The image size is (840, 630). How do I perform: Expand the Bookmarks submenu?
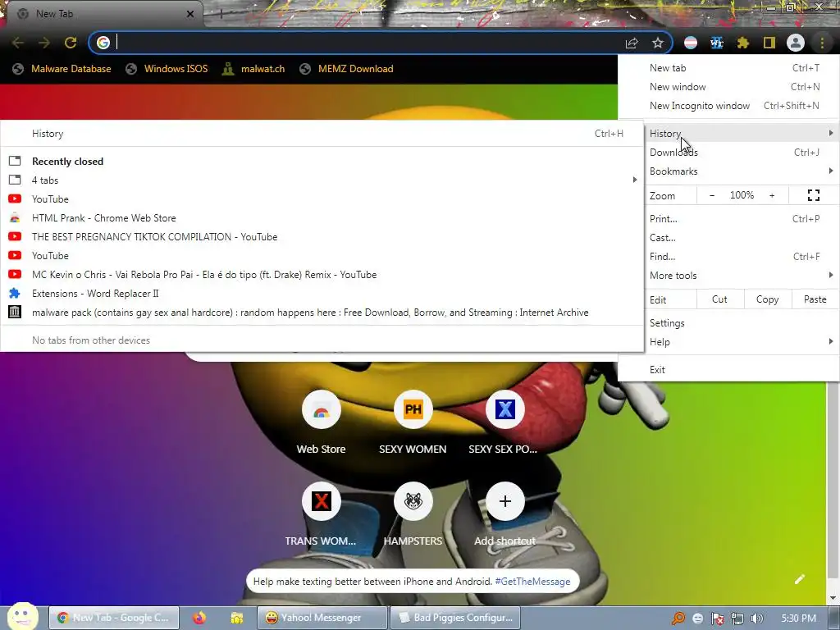coord(729,171)
